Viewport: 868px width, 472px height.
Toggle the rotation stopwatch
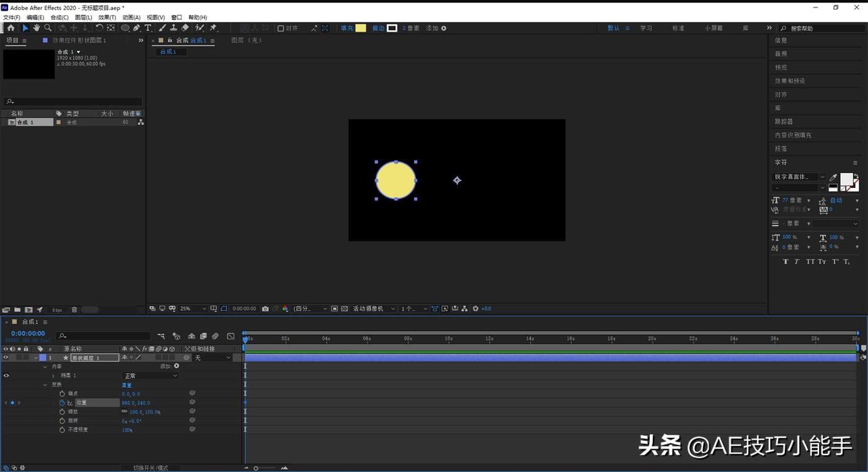click(62, 421)
